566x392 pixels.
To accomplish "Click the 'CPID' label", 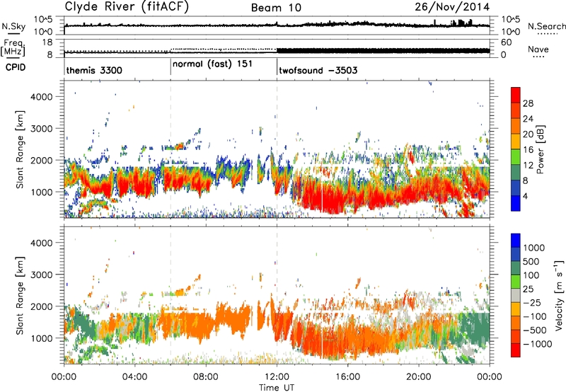I will 16,67.
